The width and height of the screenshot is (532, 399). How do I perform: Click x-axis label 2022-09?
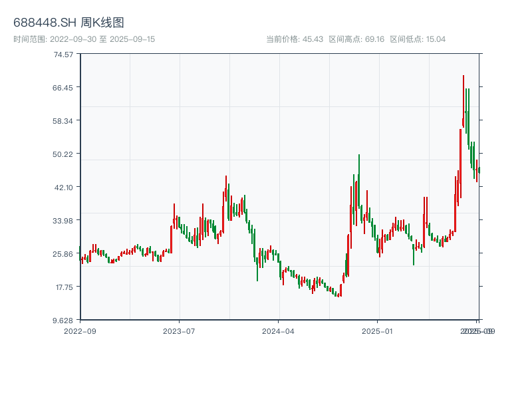(80, 331)
